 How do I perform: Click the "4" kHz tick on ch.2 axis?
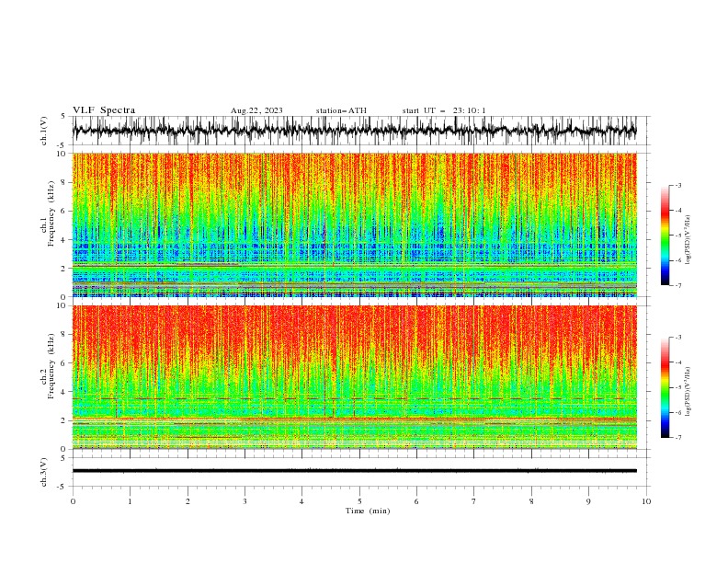click(64, 392)
